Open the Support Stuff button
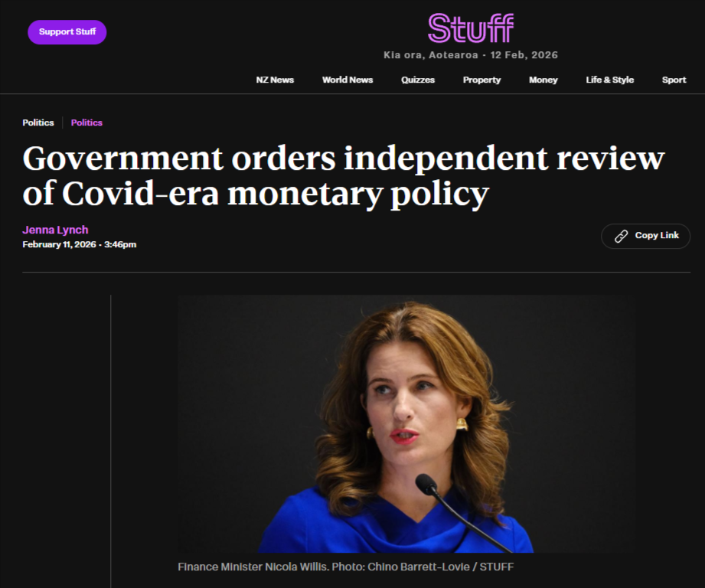This screenshot has height=588, width=705. pyautogui.click(x=67, y=32)
